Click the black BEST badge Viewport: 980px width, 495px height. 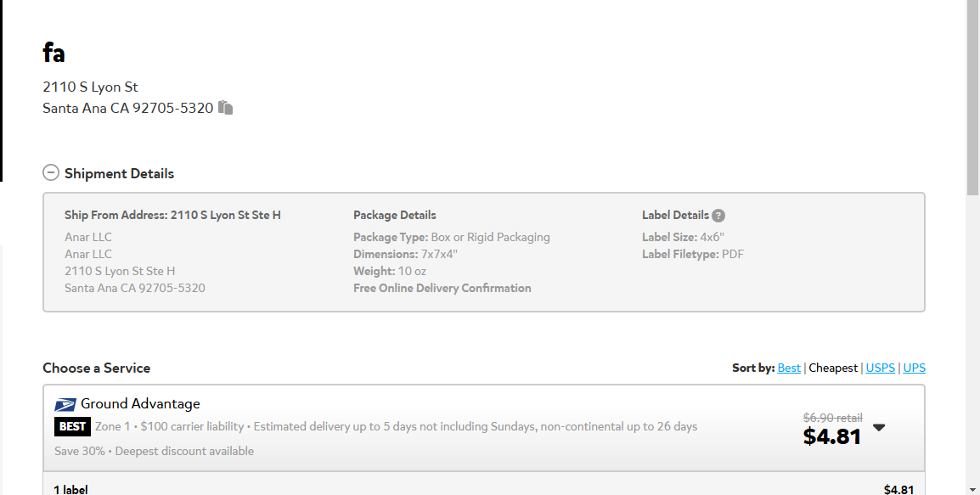point(72,427)
